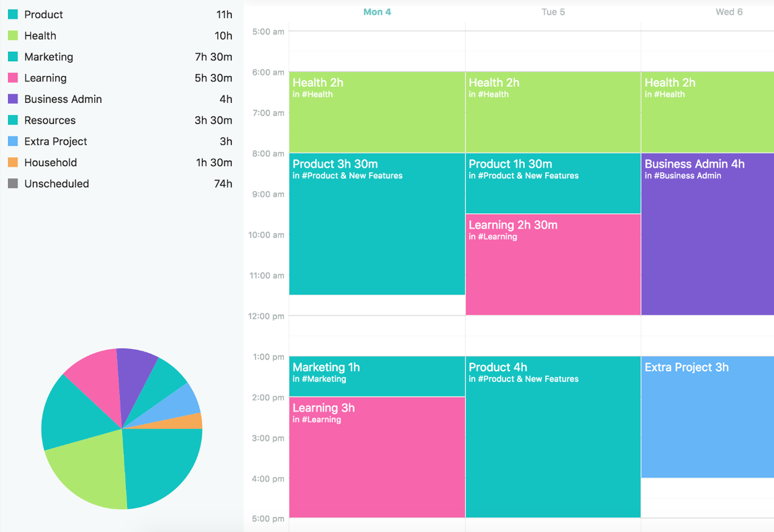This screenshot has height=532, width=774.
Task: Click the purple Business Admin legend swatch
Action: tap(13, 99)
